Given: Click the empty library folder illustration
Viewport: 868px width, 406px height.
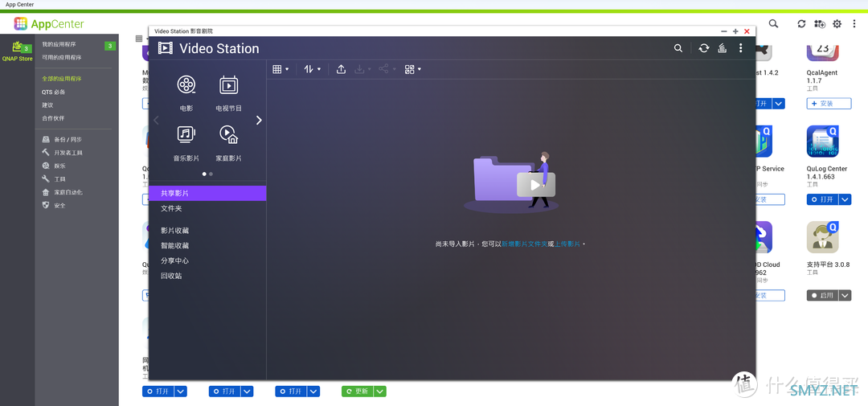Looking at the screenshot, I should click(x=510, y=182).
